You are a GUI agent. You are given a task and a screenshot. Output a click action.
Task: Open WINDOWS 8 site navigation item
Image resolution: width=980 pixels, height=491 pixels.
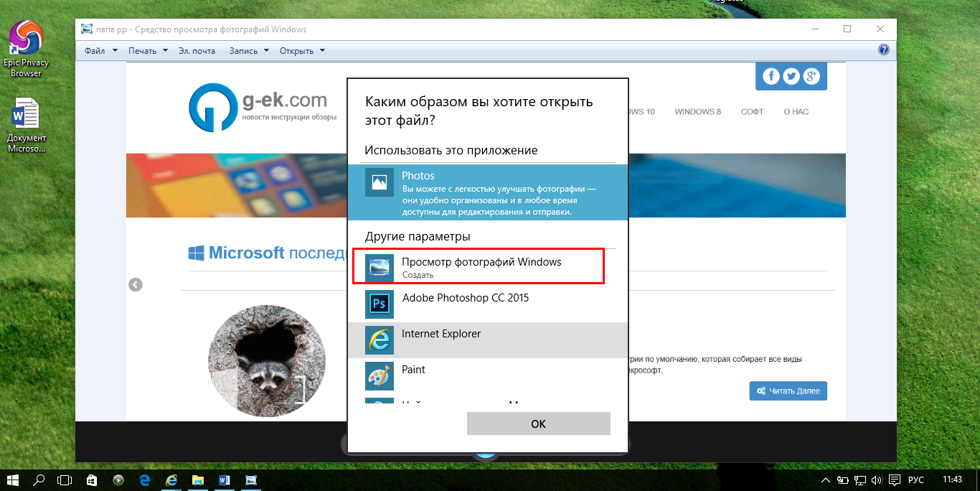coord(698,112)
